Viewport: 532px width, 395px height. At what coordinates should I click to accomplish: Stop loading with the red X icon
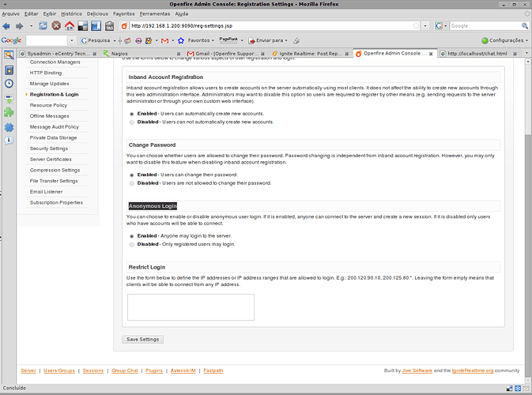point(56,26)
